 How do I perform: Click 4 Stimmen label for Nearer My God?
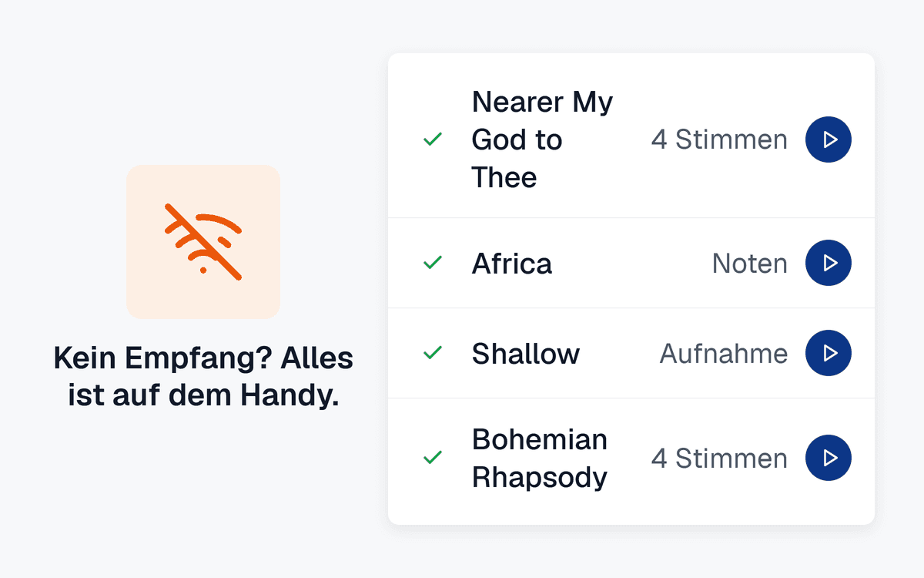pos(719,139)
